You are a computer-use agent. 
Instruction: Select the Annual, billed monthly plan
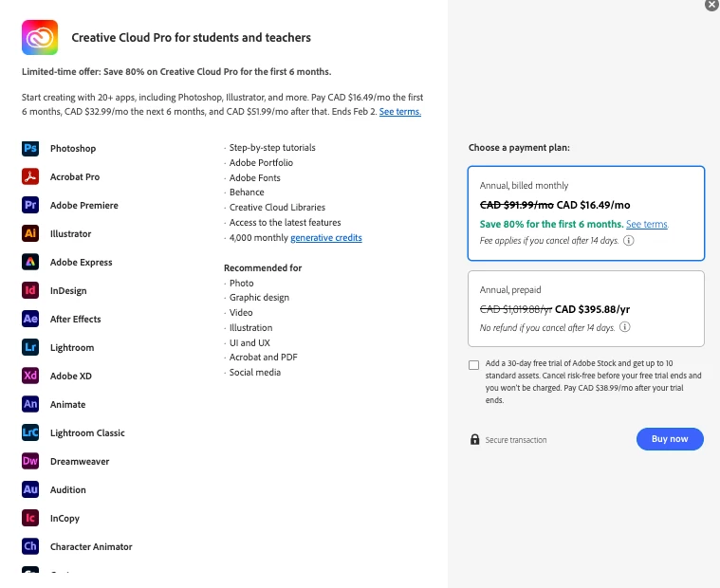click(586, 213)
